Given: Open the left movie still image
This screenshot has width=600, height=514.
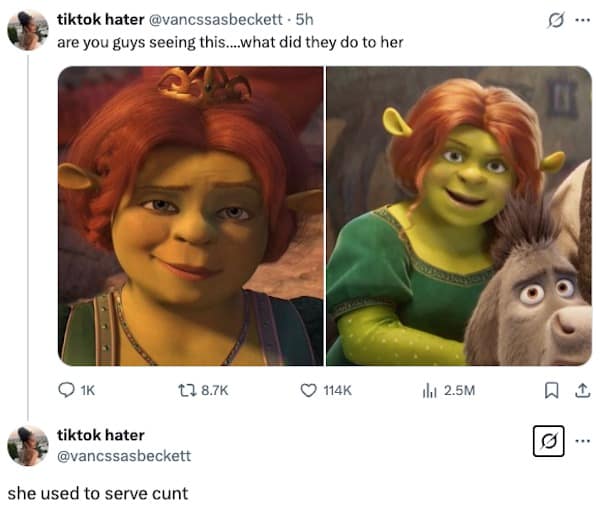Looking at the screenshot, I should [x=190, y=216].
